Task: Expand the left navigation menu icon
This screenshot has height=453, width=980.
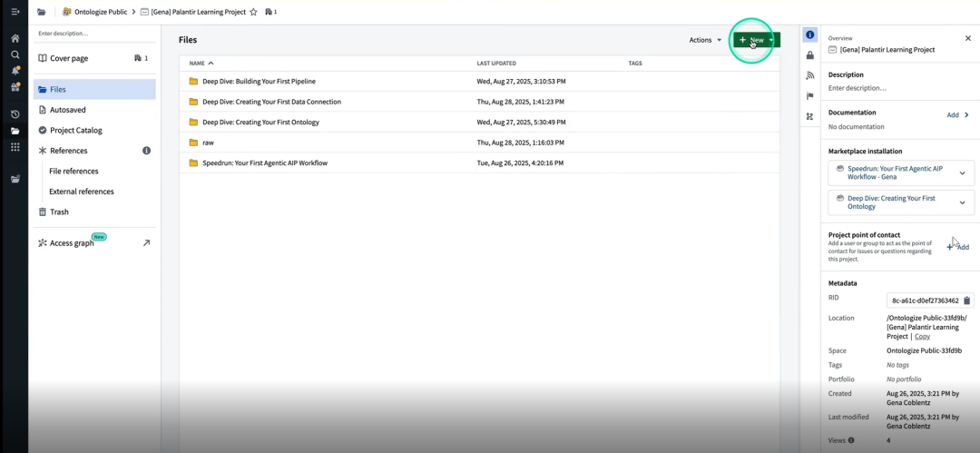Action: click(15, 12)
